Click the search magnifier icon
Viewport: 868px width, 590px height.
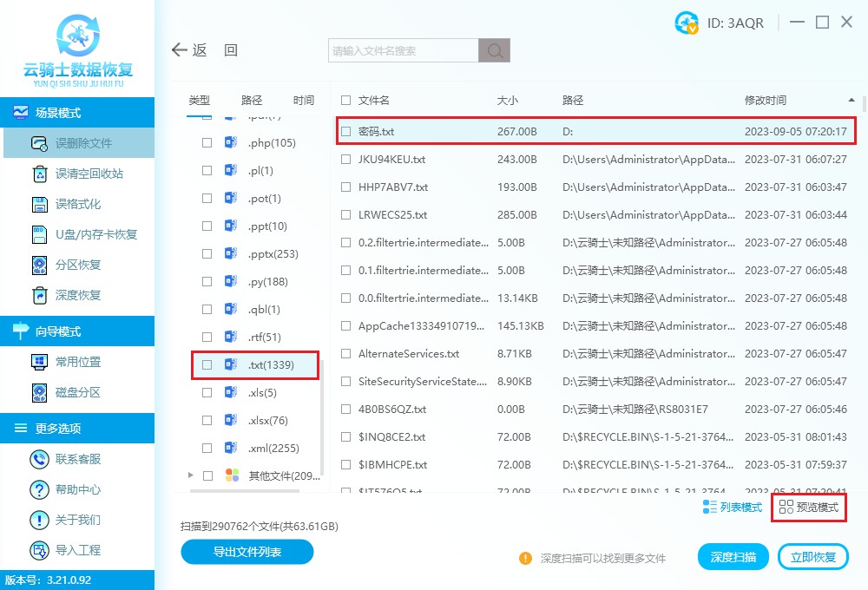(x=495, y=51)
